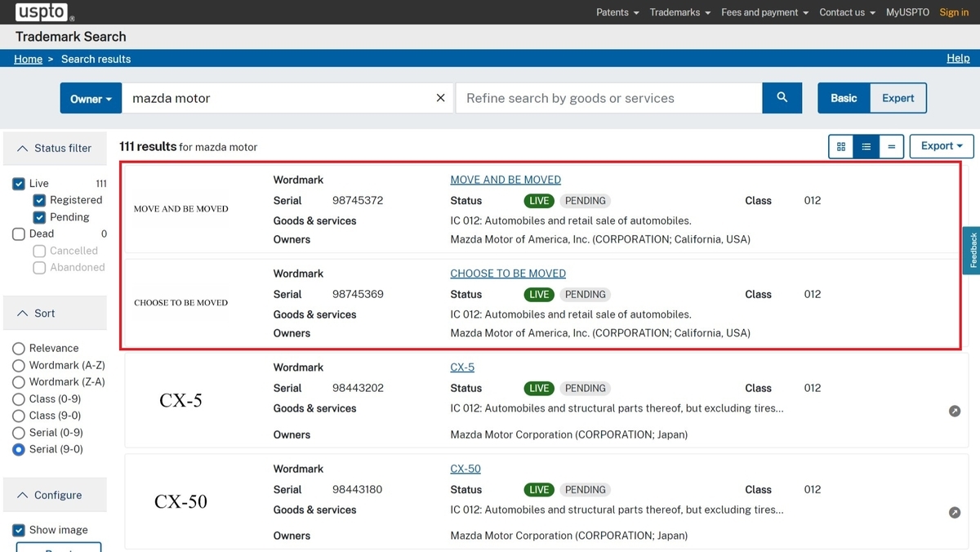
Task: Collapse the Configure section
Action: coord(55,495)
